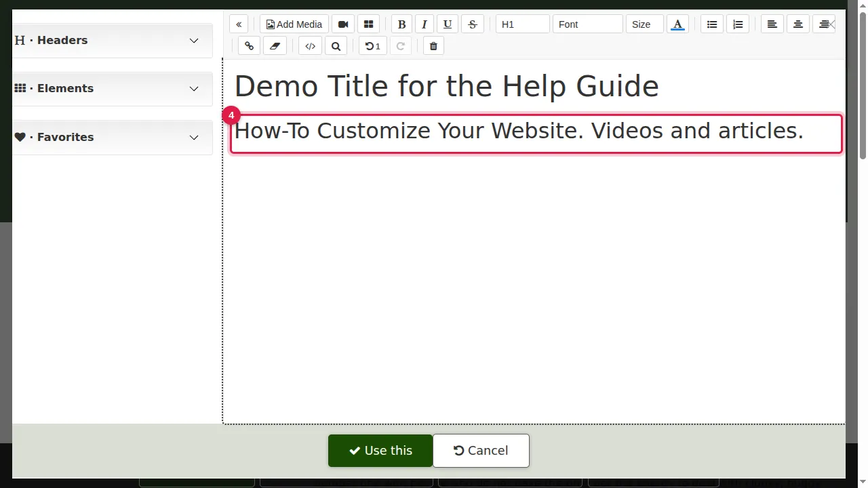Align text to the left
The height and width of the screenshot is (488, 868).
pos(772,24)
